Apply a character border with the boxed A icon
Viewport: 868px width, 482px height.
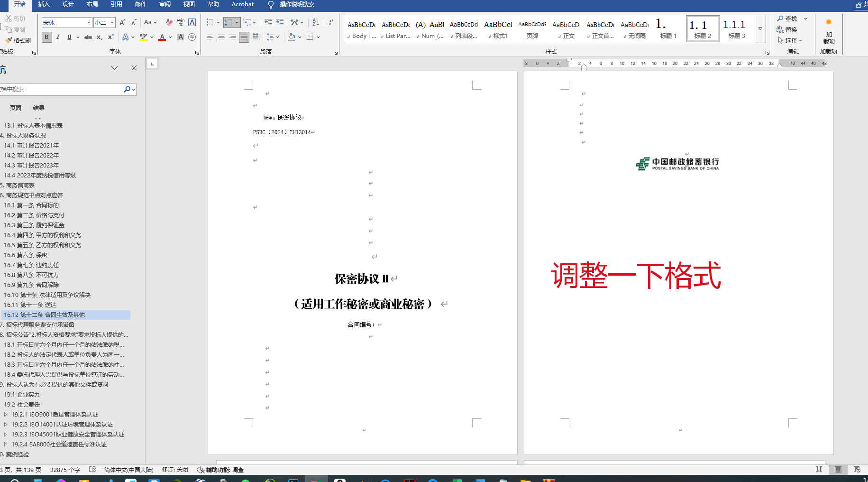pyautogui.click(x=192, y=22)
